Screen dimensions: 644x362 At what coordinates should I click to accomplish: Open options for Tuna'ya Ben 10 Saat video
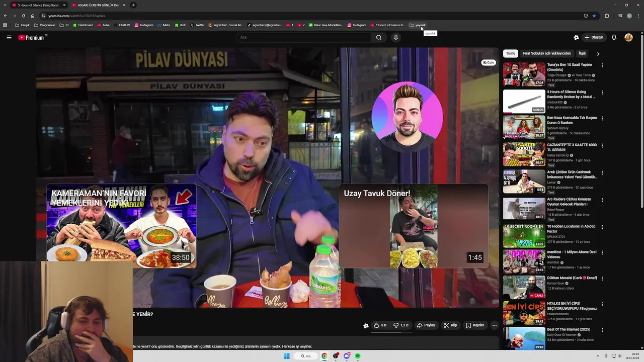click(x=602, y=65)
